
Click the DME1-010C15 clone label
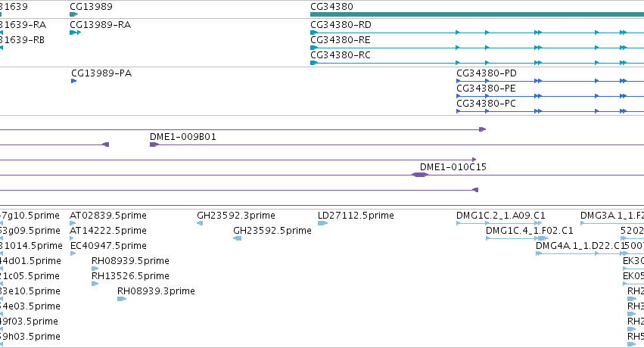point(453,167)
